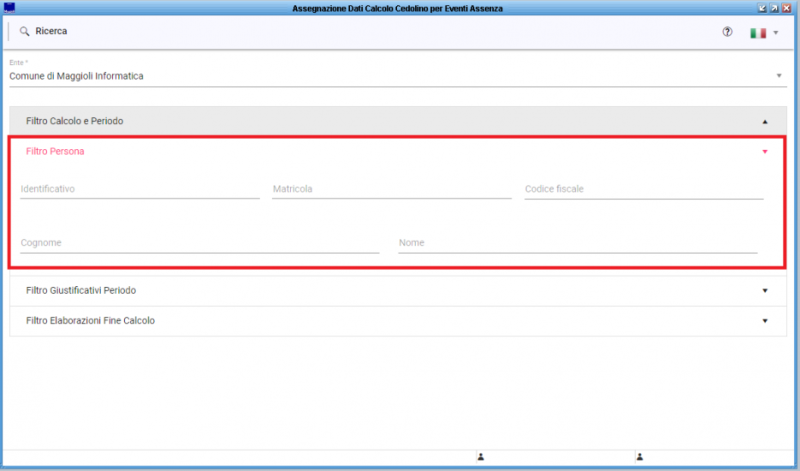Collapse the Filtro Calcolo e Periodo arrow

point(765,121)
